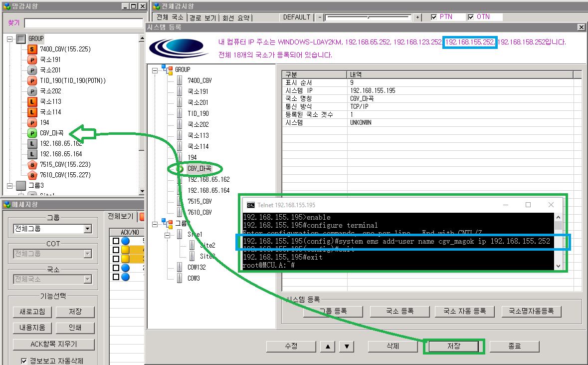Open the 회선 요약 tab
Image resolution: width=588 pixels, height=365 pixels.
[x=236, y=17]
